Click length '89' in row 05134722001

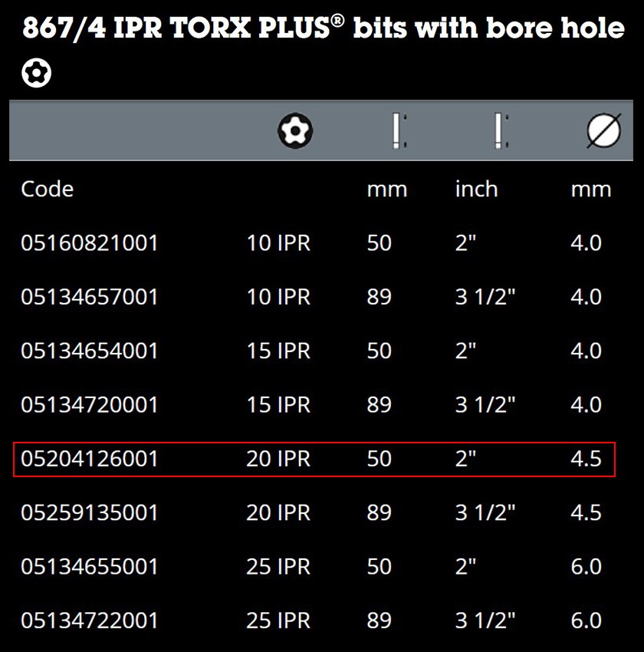[x=379, y=621]
